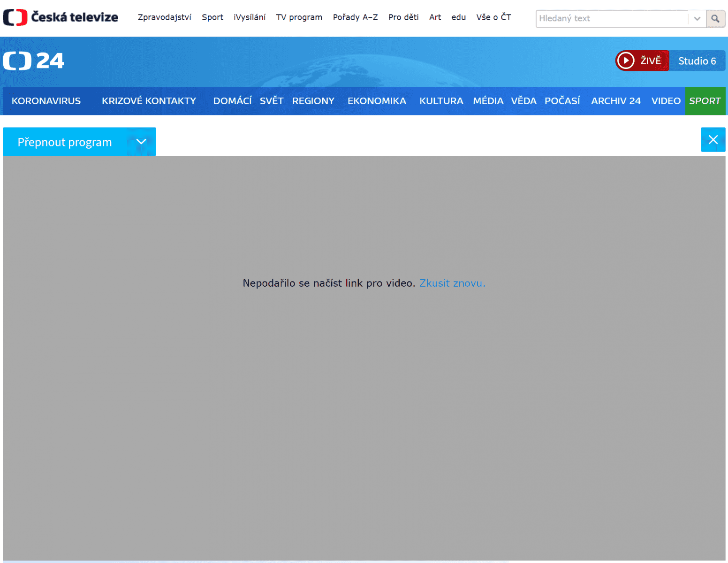Image resolution: width=728 pixels, height=563 pixels.
Task: Select KRIZOVÉ KONTAKTY in navigation
Action: (149, 101)
